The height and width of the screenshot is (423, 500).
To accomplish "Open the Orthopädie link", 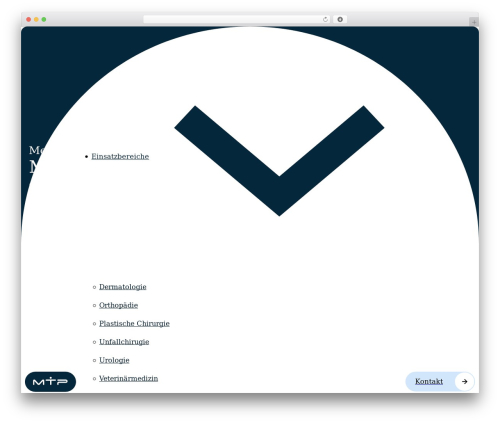I will 118,305.
